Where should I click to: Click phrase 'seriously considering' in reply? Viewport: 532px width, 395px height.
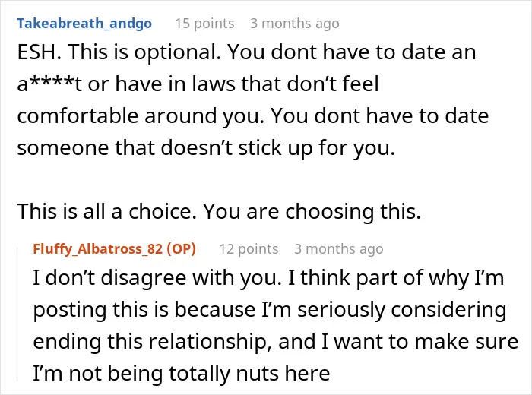tap(402, 309)
